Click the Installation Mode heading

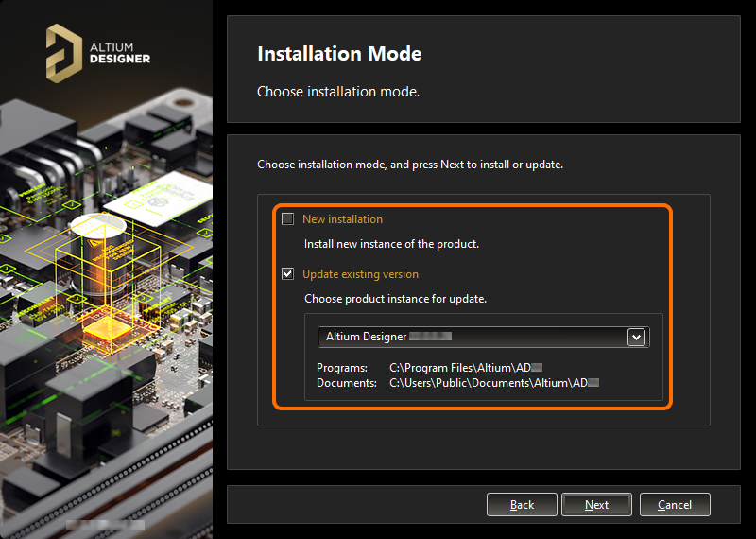[339, 54]
